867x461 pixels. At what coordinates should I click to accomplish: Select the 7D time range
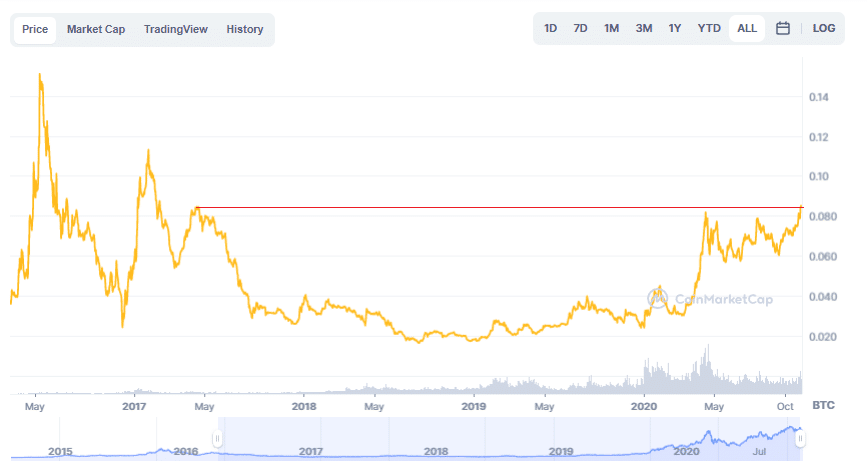coord(581,29)
